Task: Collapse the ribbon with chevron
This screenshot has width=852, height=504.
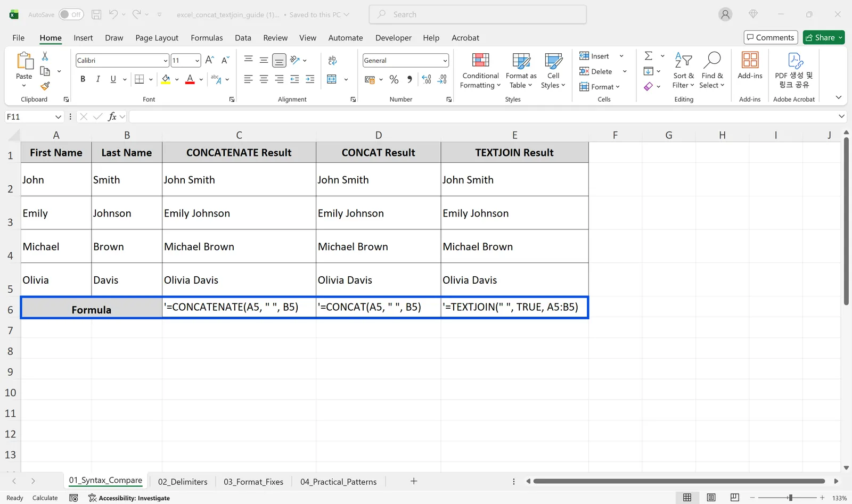Action: pos(839,97)
